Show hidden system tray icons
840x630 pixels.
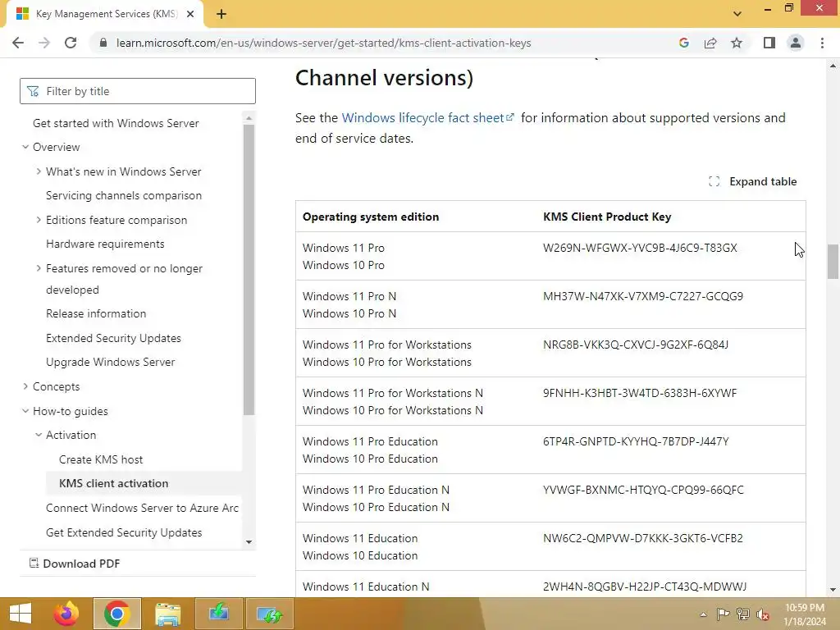tap(703, 614)
